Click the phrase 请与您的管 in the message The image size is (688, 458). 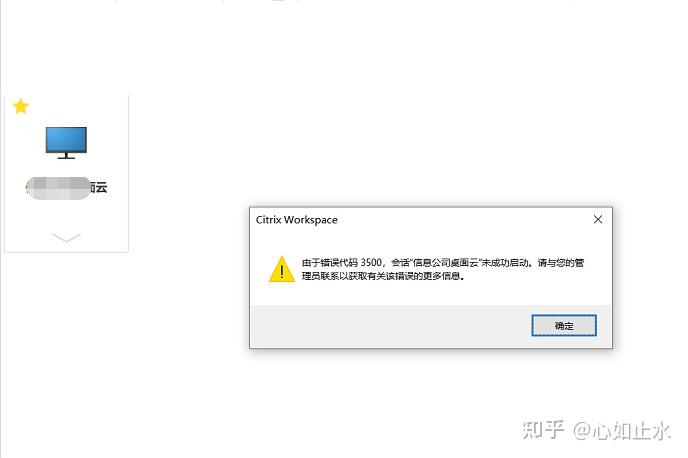pos(561,262)
